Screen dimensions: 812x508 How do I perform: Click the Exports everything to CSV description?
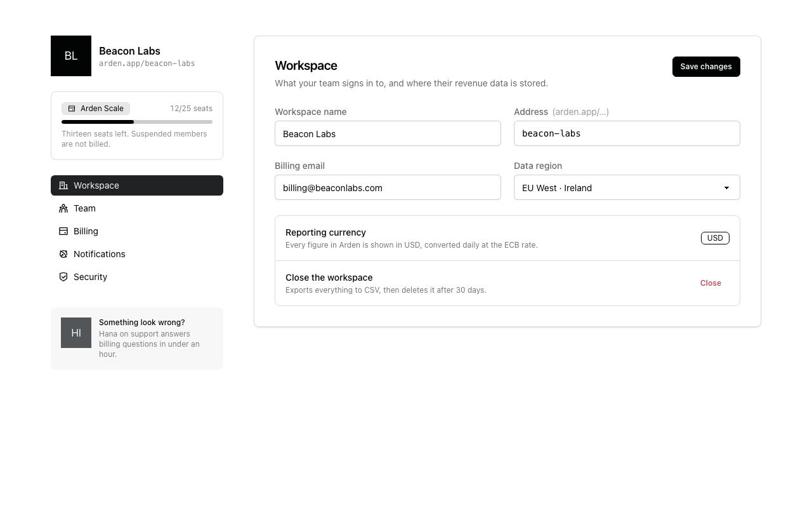point(386,290)
